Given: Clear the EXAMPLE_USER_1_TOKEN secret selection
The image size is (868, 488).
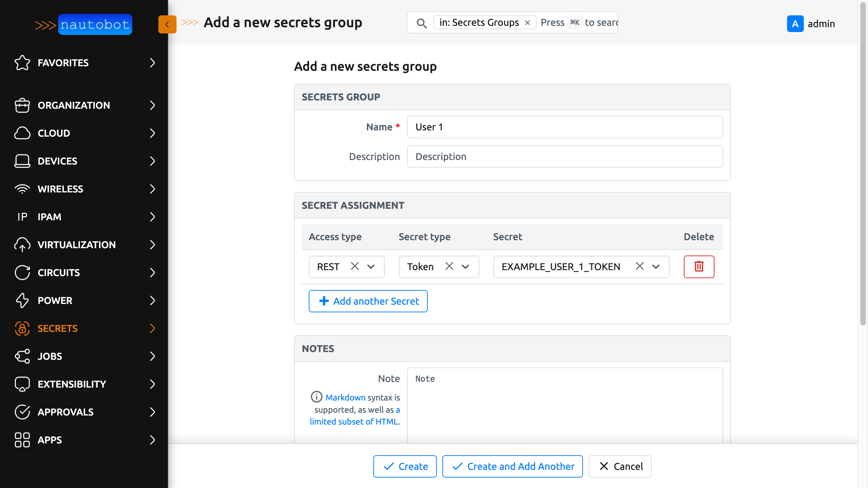Looking at the screenshot, I should 639,266.
